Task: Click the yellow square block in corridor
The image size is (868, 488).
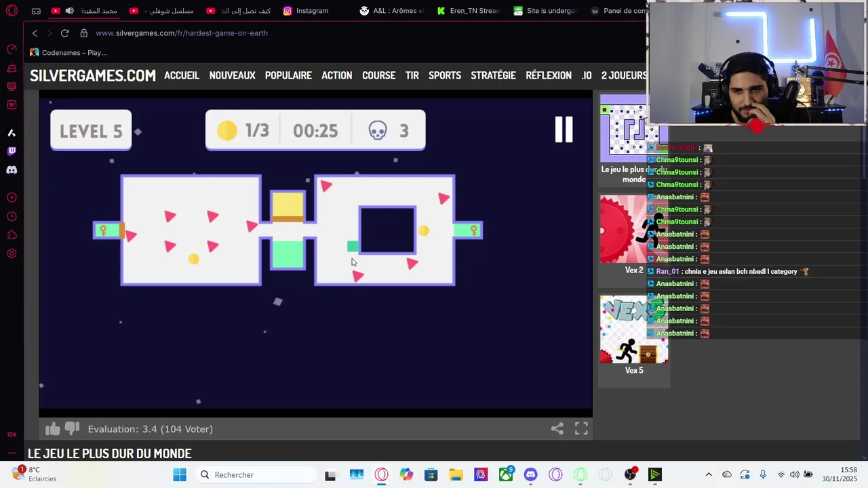Action: pyautogui.click(x=288, y=206)
